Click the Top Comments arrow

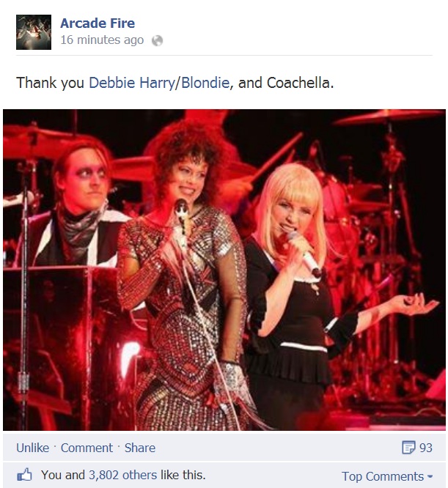pos(430,477)
